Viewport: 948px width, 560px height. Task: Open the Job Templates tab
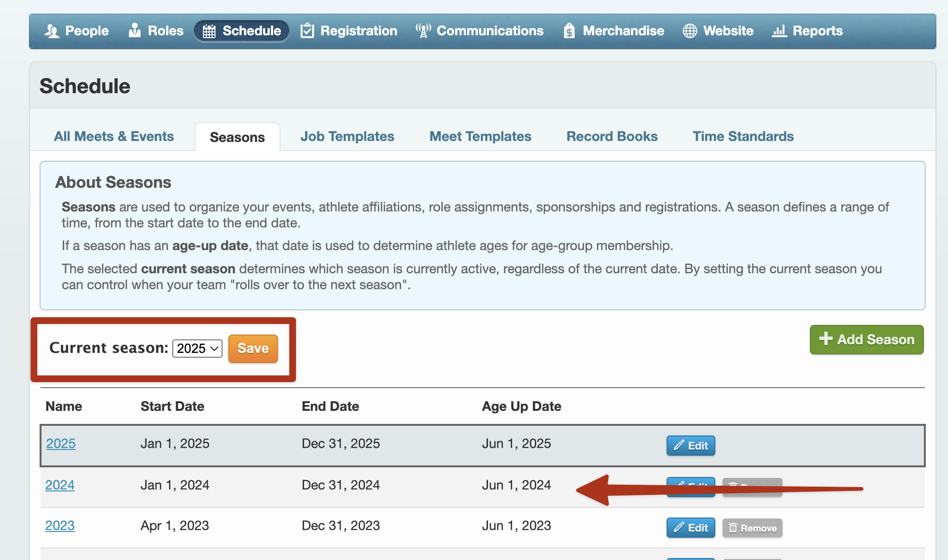pyautogui.click(x=348, y=137)
